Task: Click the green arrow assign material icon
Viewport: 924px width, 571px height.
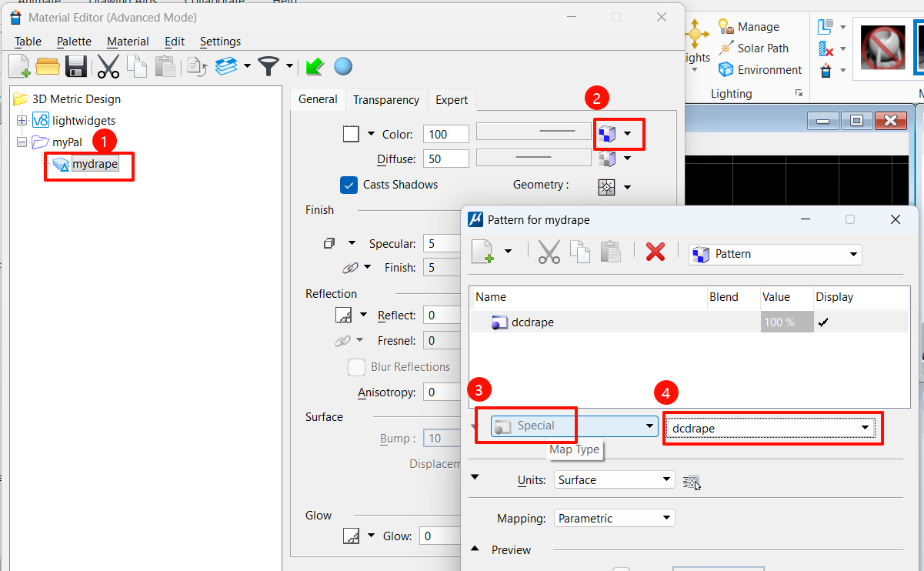Action: tap(314, 67)
